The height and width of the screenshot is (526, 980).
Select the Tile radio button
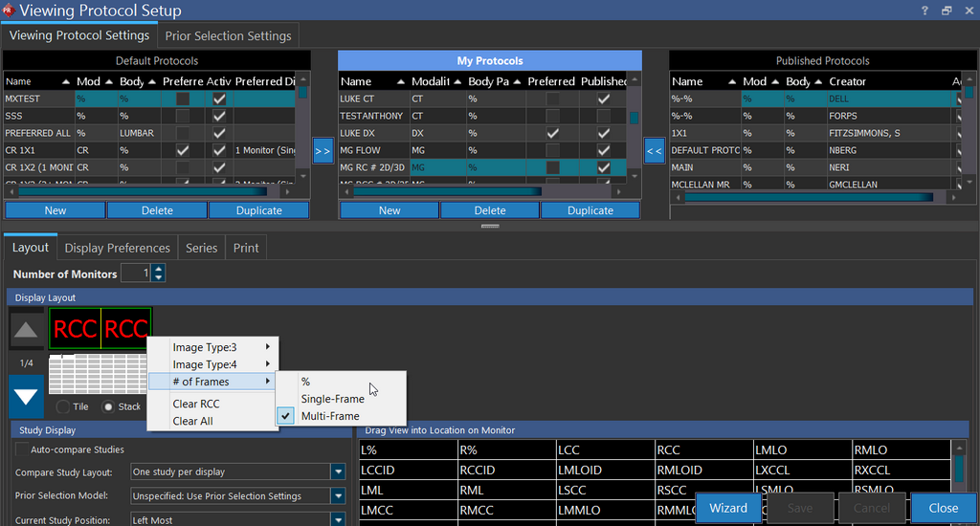63,406
